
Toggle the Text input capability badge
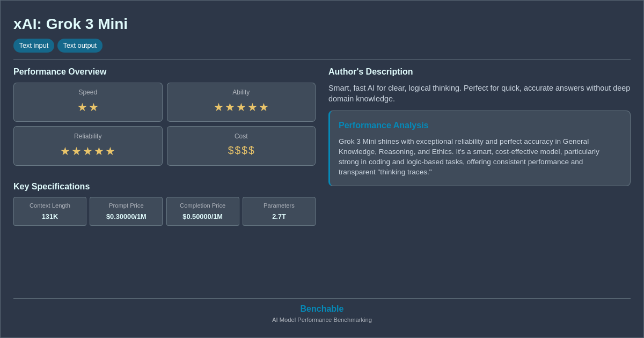click(34, 46)
